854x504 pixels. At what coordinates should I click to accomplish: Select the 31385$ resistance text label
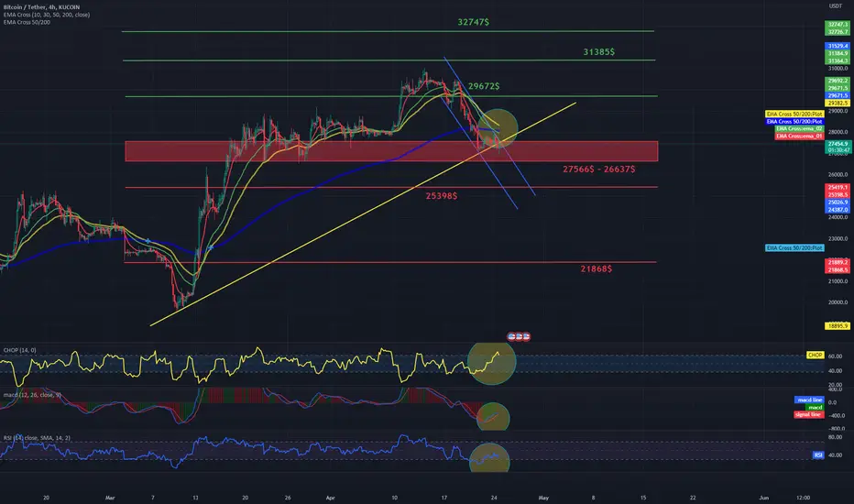599,51
